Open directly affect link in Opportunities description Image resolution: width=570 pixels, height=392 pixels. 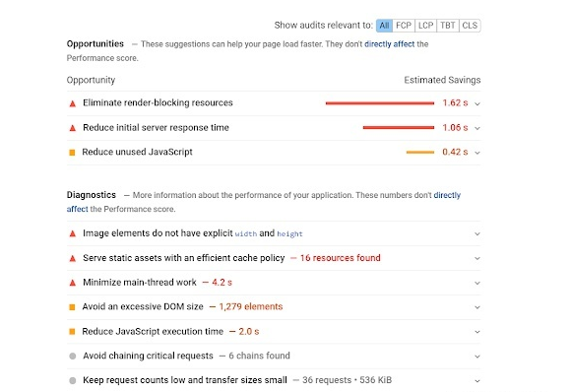pos(389,44)
